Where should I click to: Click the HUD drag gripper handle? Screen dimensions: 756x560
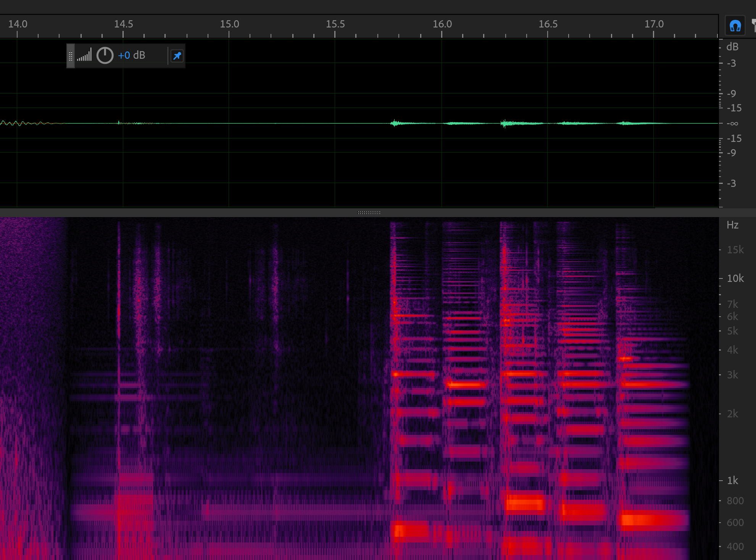coord(71,56)
